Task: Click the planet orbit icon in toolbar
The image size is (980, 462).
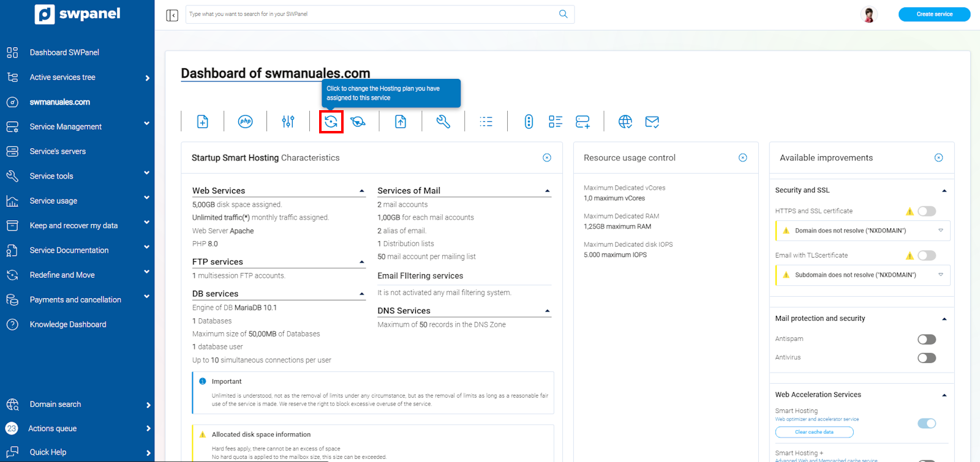Action: [358, 122]
